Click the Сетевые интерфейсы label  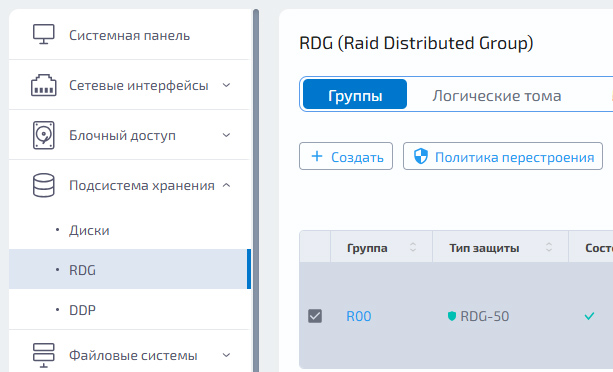pos(138,85)
